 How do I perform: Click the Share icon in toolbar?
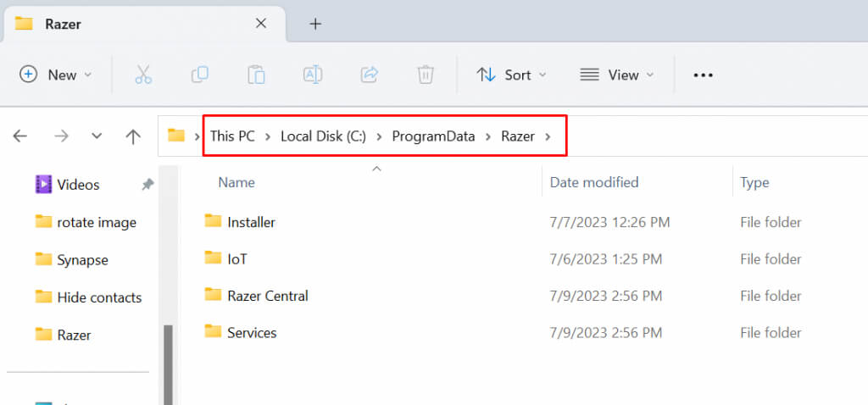[370, 75]
